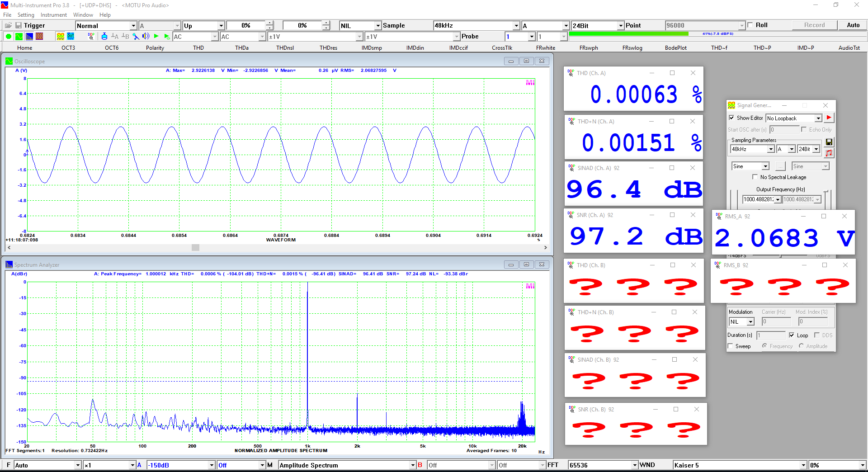868x472 pixels.
Task: Toggle the Loop checkbox in Signal Generator
Action: coord(792,335)
